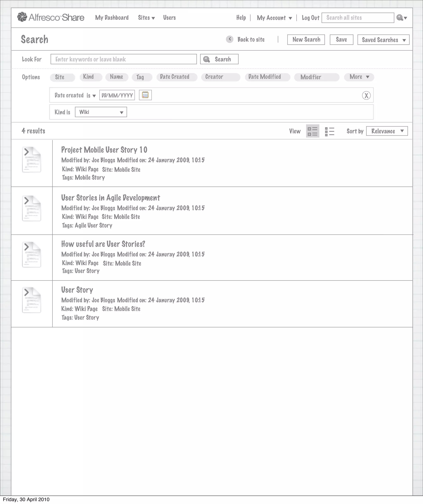Open the Sites menu

click(146, 18)
